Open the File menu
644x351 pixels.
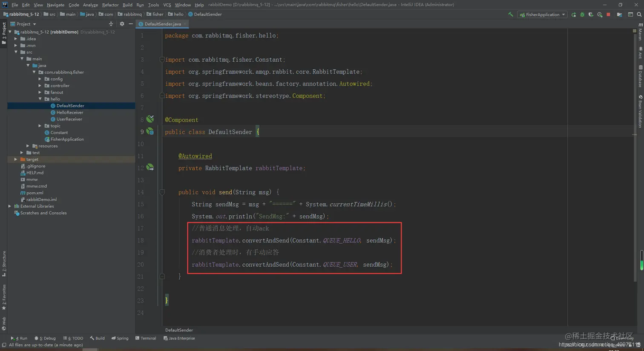point(15,5)
